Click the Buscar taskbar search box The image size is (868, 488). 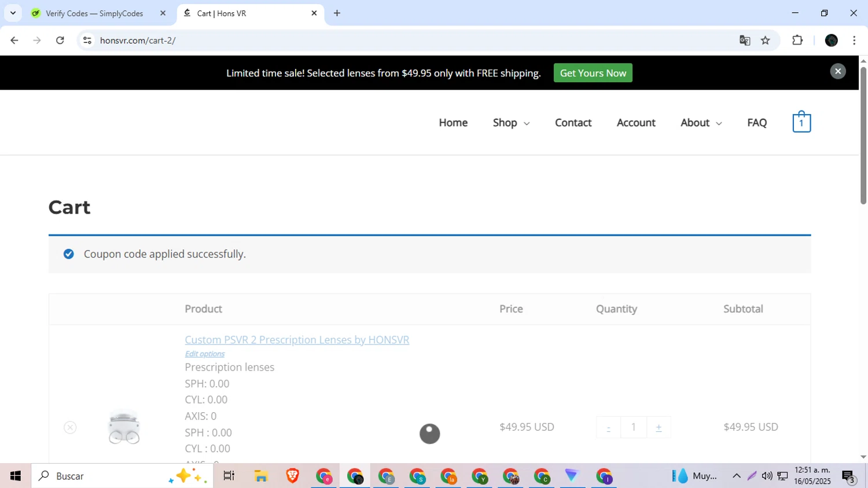(122, 476)
